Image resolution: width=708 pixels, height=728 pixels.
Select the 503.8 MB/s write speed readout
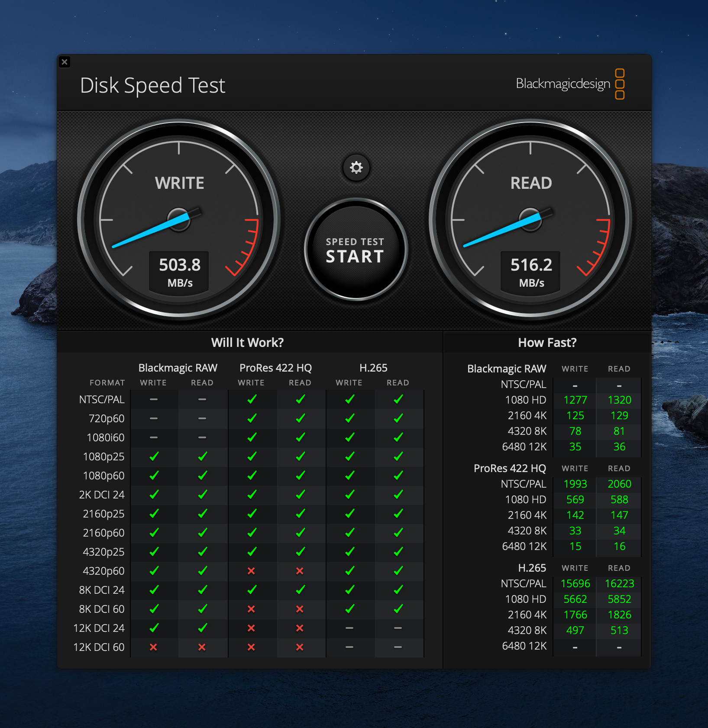(x=179, y=272)
